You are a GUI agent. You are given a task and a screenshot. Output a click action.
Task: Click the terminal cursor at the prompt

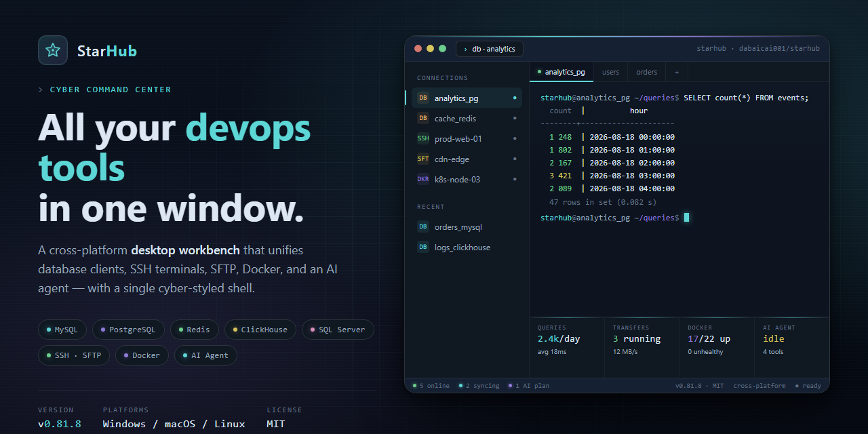click(x=686, y=218)
